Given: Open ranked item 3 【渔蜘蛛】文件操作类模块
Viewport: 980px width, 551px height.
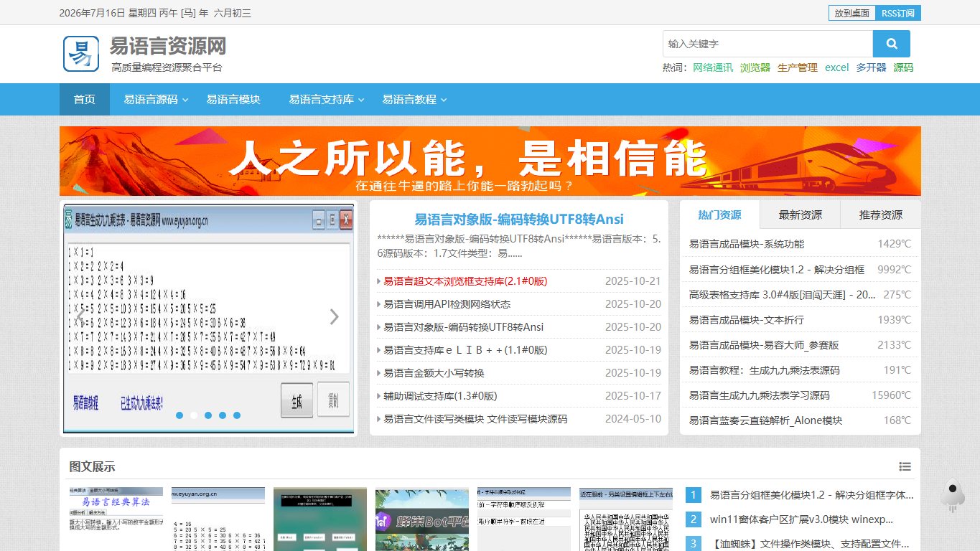Looking at the screenshot, I should 810,544.
